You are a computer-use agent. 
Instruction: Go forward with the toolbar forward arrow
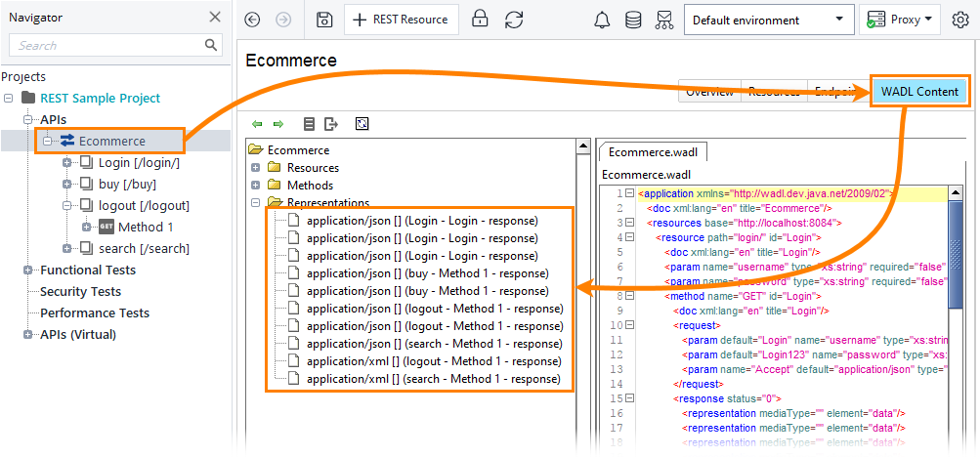[283, 20]
